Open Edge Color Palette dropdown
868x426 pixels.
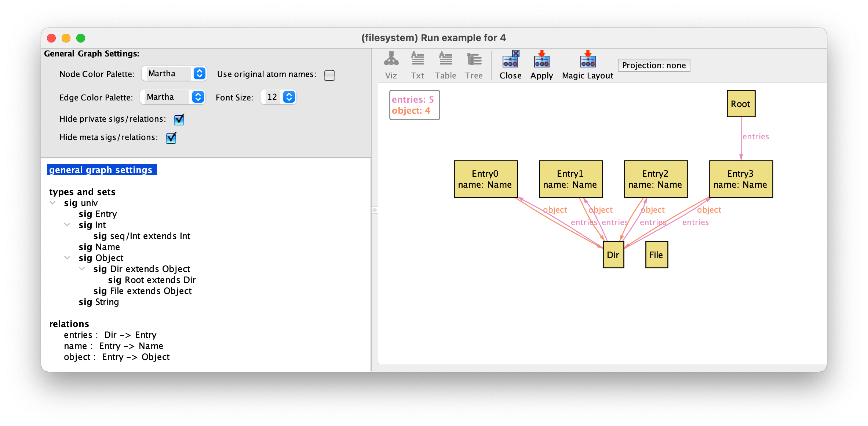click(173, 97)
